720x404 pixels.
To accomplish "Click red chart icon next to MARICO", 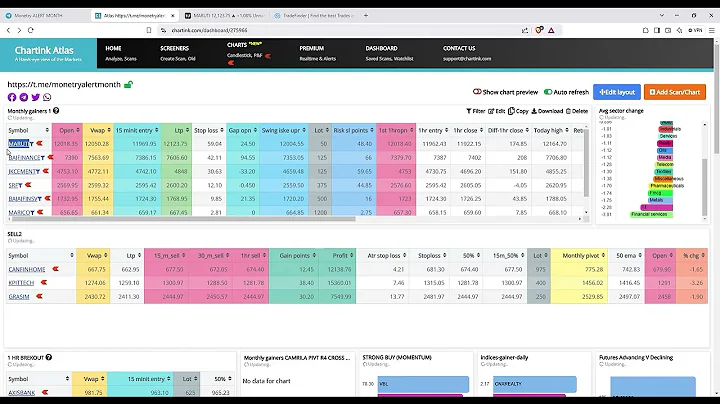I will [40, 212].
